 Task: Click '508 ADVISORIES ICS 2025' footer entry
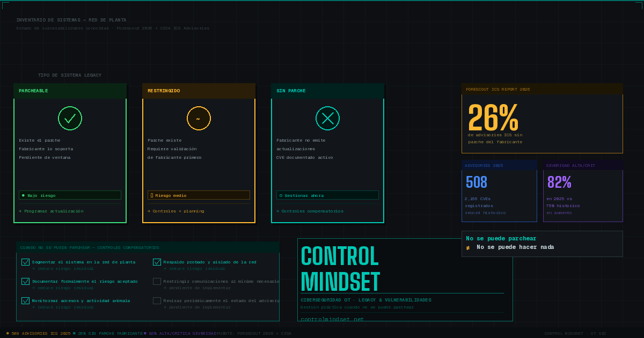click(41, 333)
